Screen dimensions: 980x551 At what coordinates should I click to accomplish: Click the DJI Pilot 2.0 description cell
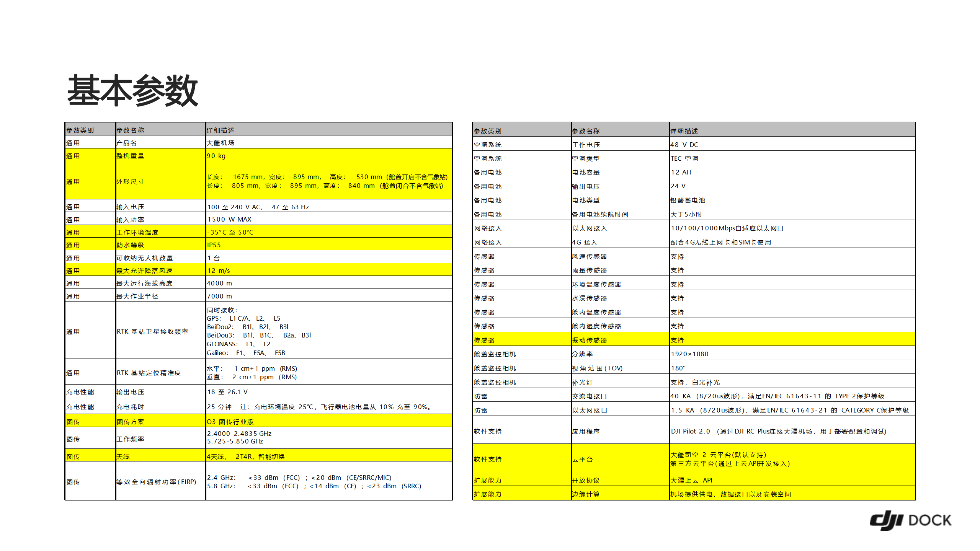pyautogui.click(x=792, y=430)
